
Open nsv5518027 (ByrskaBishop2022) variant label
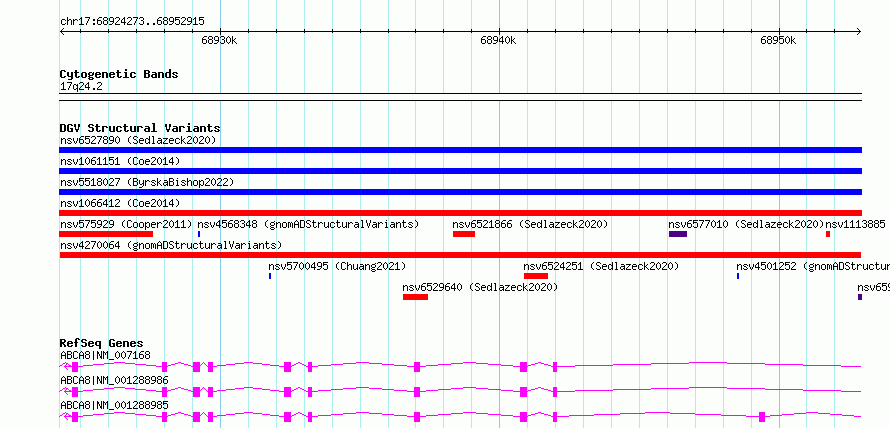pyautogui.click(x=147, y=182)
